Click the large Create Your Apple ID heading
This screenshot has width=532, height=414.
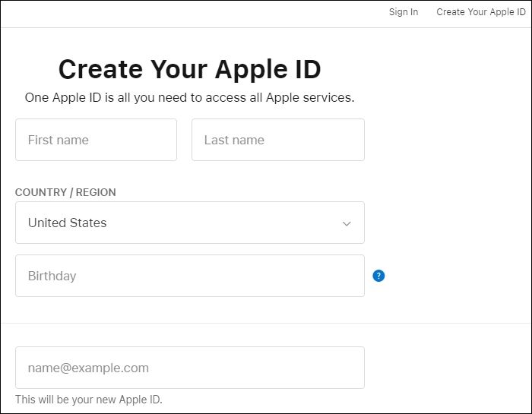coord(189,69)
